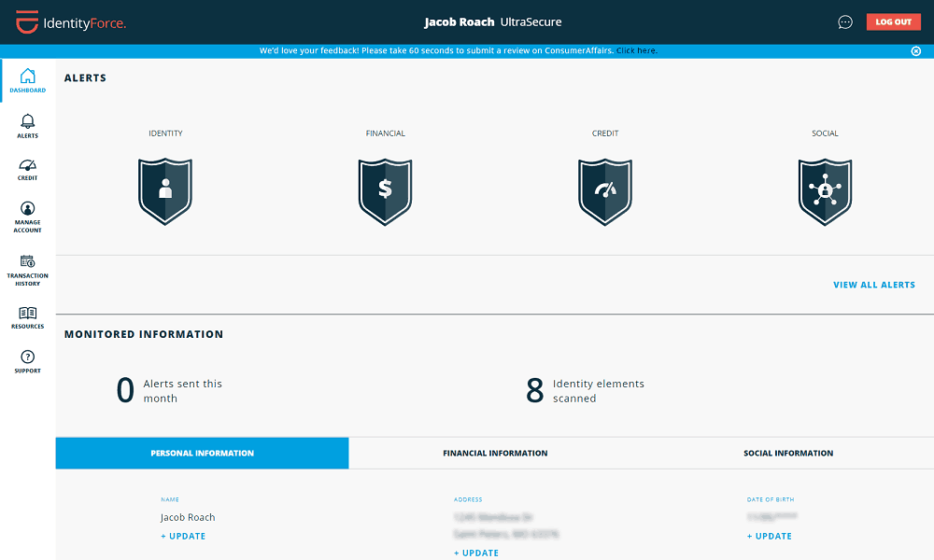Click Update under the Name field
This screenshot has height=560, width=934.
[183, 536]
